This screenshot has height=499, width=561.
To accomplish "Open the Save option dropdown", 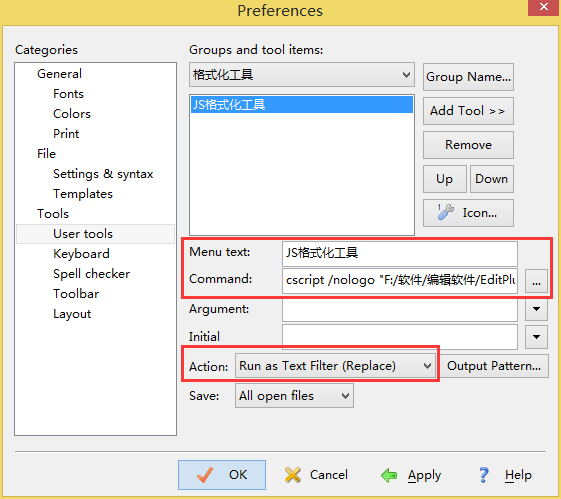I will (294, 396).
